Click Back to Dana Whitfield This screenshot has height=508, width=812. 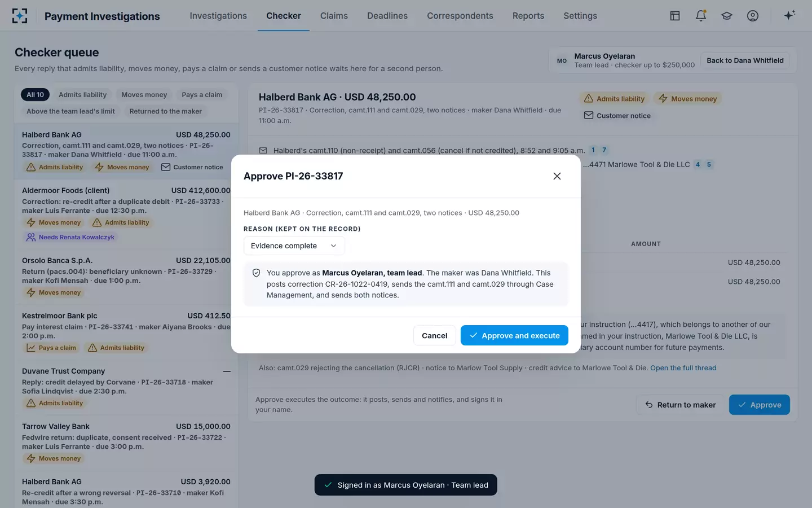(x=745, y=60)
